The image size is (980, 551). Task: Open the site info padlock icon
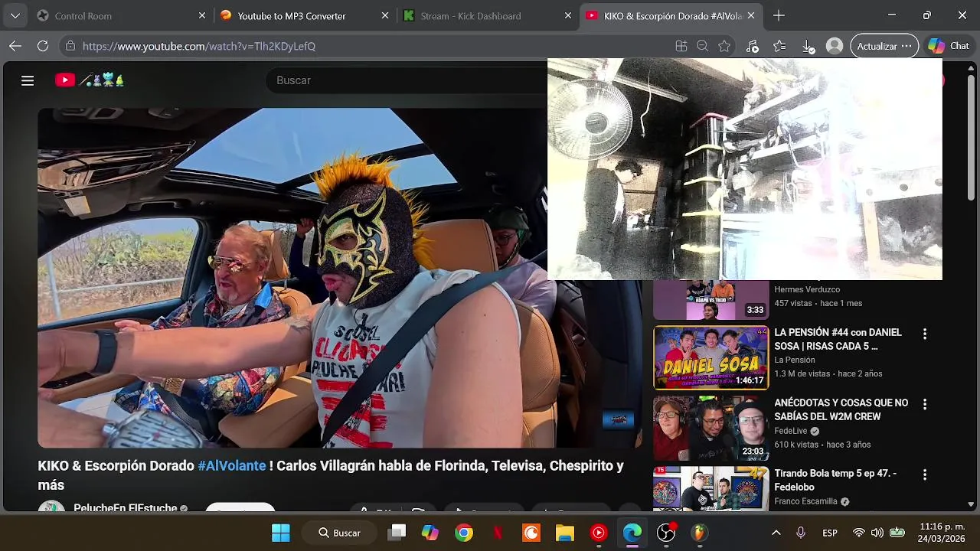70,46
